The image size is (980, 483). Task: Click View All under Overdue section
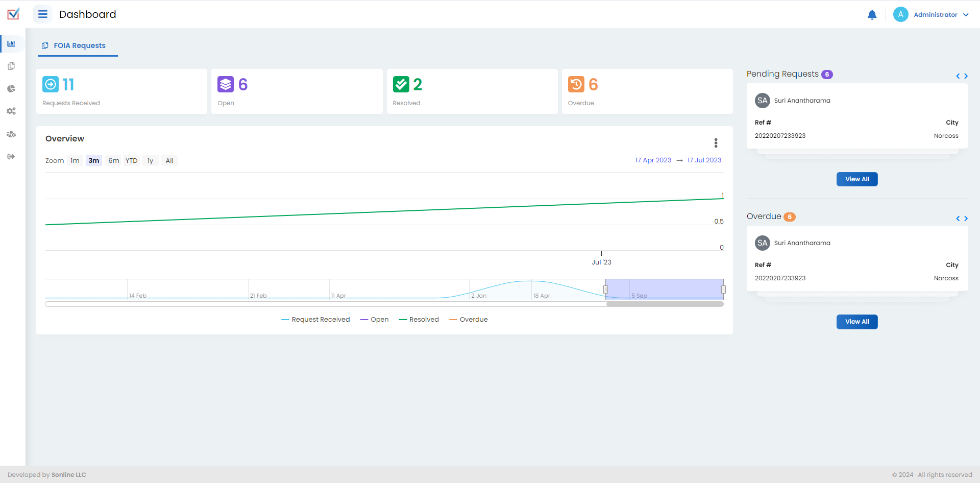coord(856,322)
